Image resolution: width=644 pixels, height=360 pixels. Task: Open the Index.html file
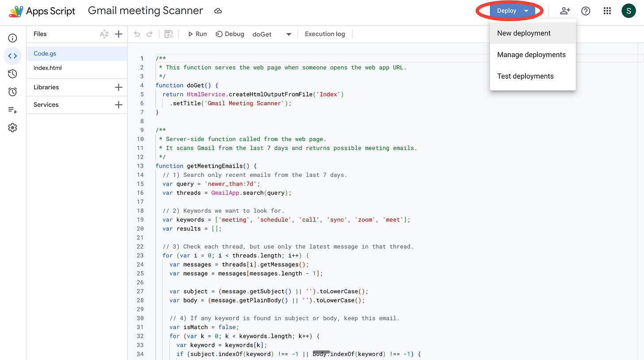77,68
